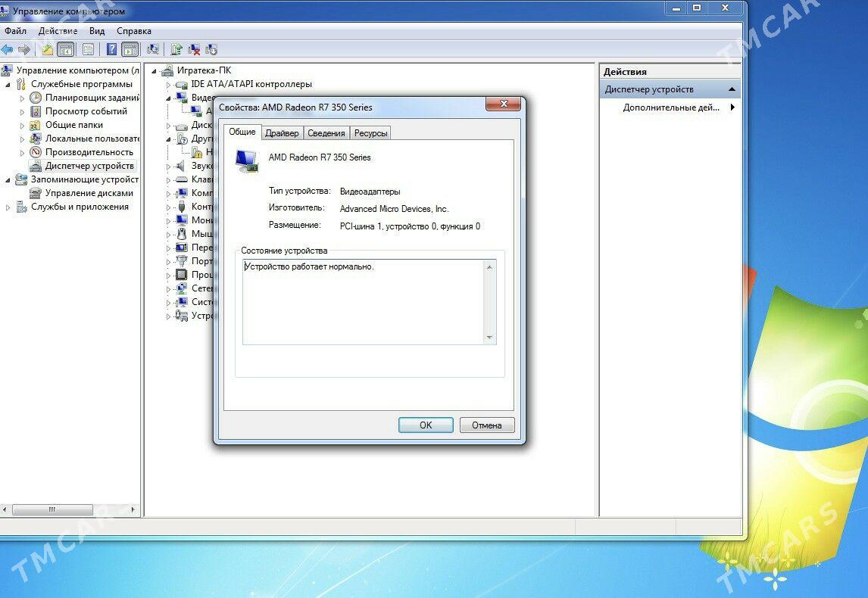Screen dimensions: 868x598
Task: Expand the Планировщик заданий tree node
Action: tap(22, 98)
